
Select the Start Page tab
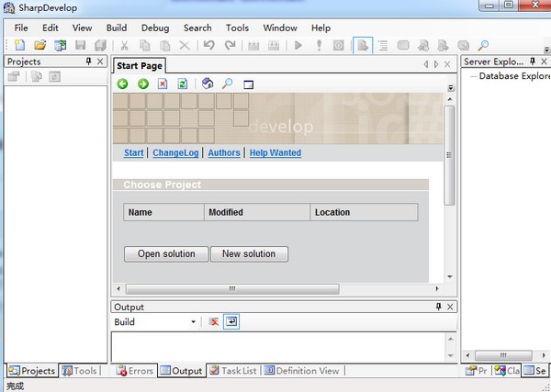140,66
